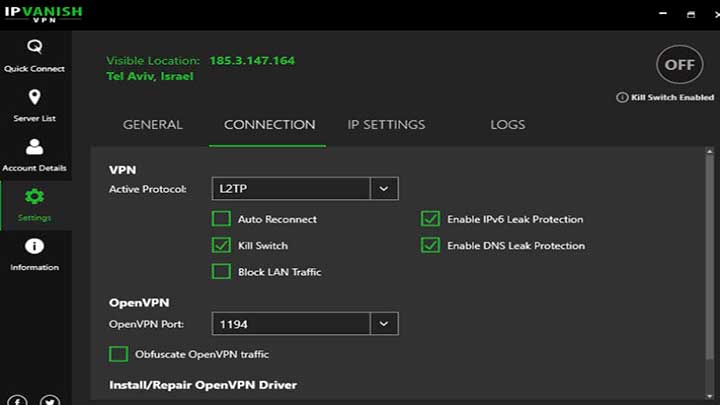
Task: Uncheck the Kill Switch checkbox
Action: pyautogui.click(x=221, y=245)
